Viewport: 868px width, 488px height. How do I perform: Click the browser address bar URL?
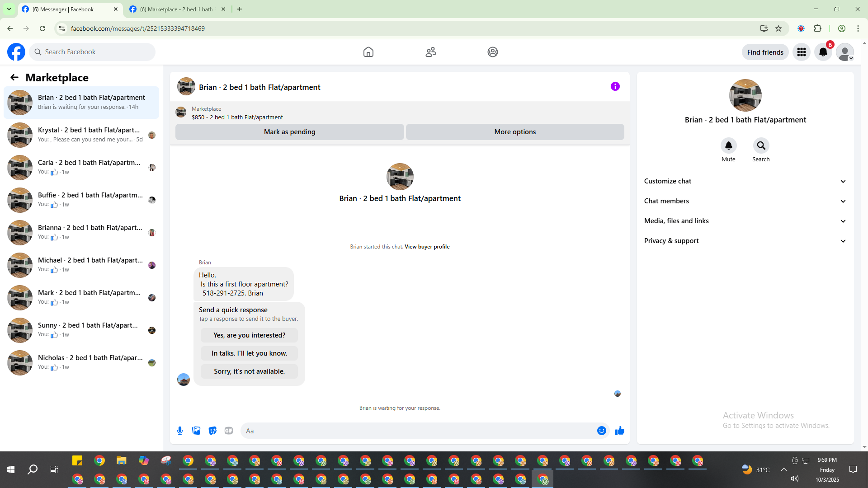tap(138, 28)
